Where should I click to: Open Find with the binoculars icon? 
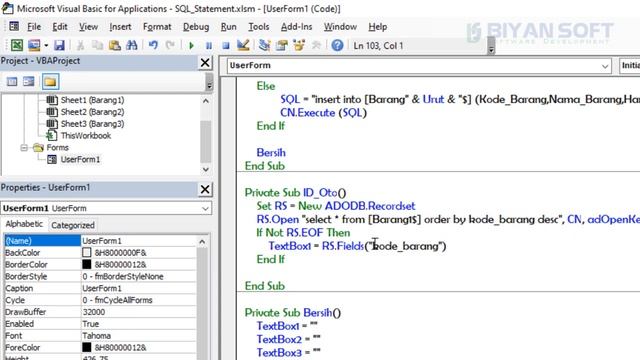coord(132,45)
